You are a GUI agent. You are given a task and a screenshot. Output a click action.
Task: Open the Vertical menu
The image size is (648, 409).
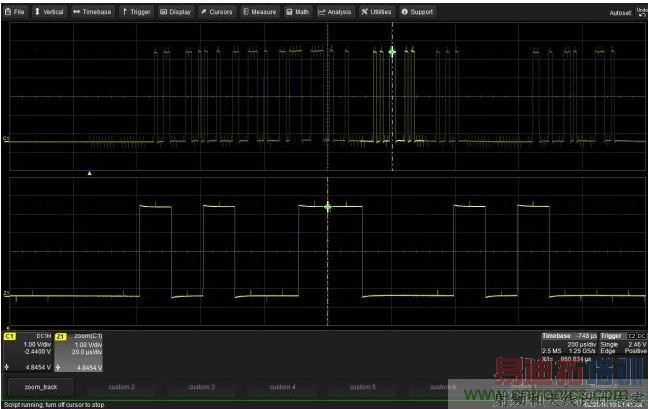[x=50, y=12]
